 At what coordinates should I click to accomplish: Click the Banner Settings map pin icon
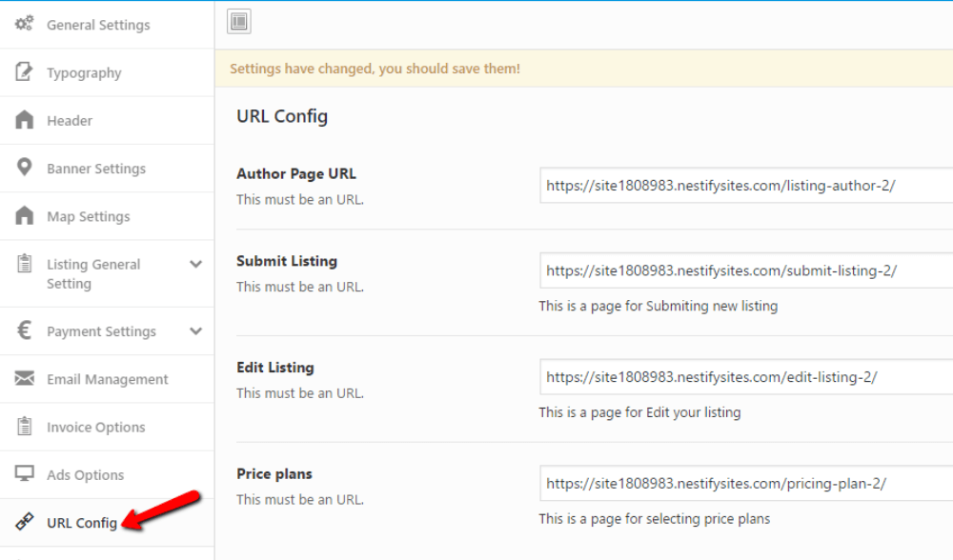tap(25, 168)
